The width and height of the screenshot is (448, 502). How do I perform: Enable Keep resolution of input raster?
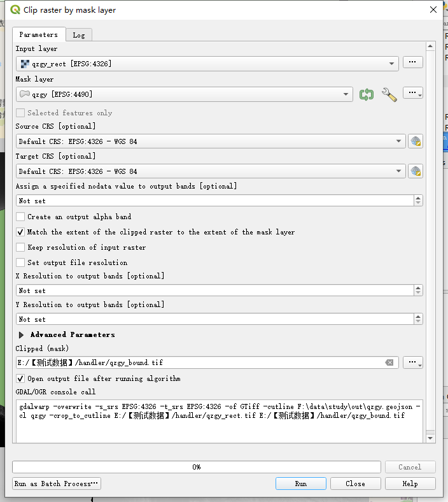(20, 247)
